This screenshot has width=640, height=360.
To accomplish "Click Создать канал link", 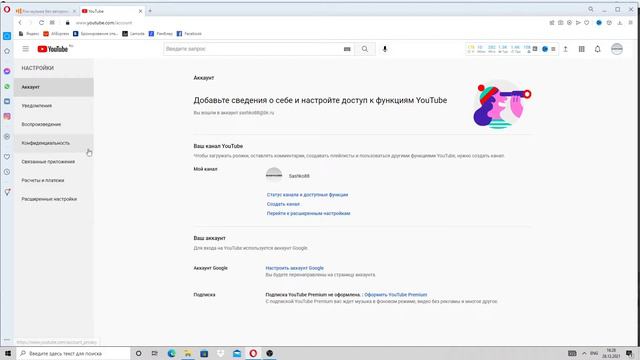I will tap(283, 204).
